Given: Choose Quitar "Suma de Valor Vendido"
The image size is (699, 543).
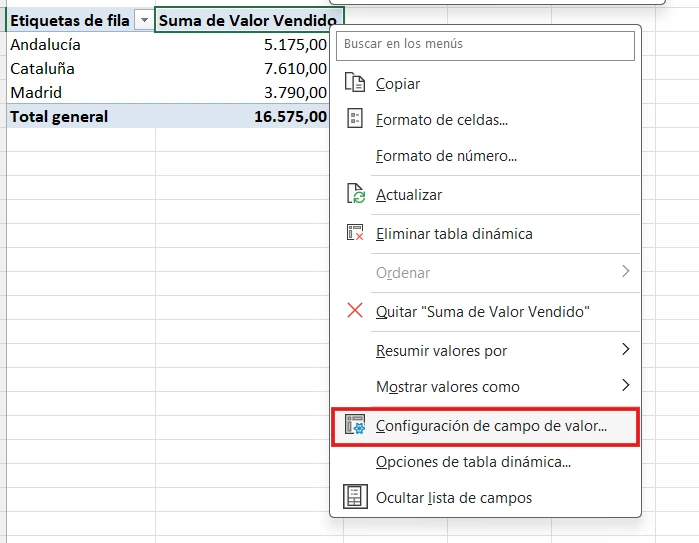Looking at the screenshot, I should [485, 312].
